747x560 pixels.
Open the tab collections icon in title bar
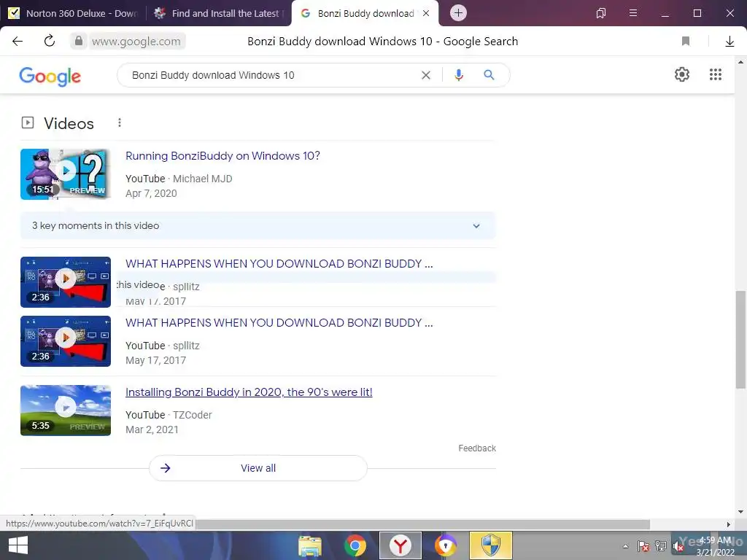click(x=601, y=13)
